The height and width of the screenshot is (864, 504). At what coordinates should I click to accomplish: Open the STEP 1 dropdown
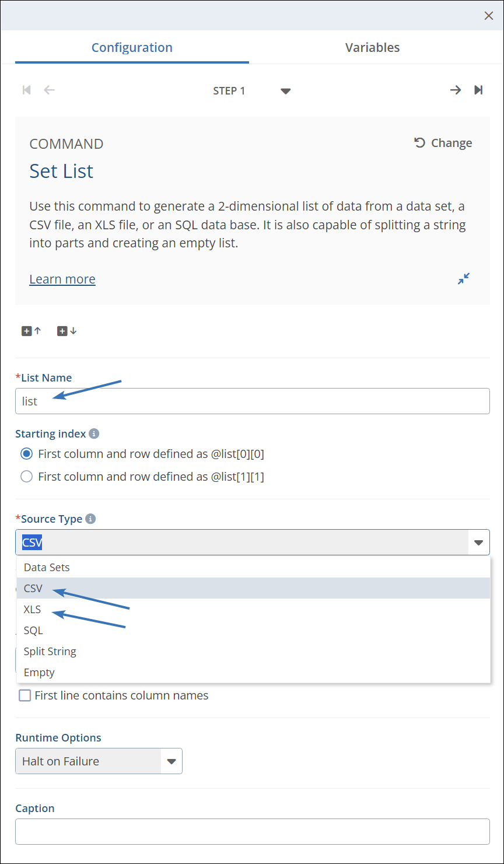(285, 91)
